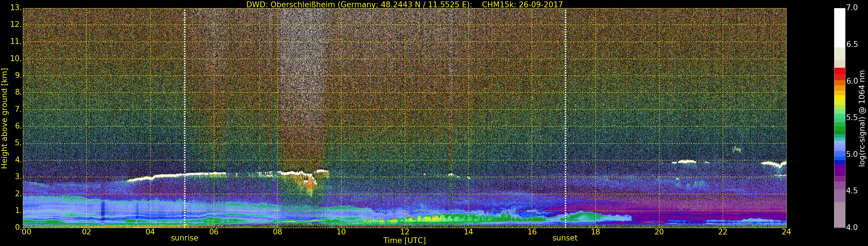
Task: Click the red-orange precipitation streak near 09 UTC
Action: coord(309,185)
